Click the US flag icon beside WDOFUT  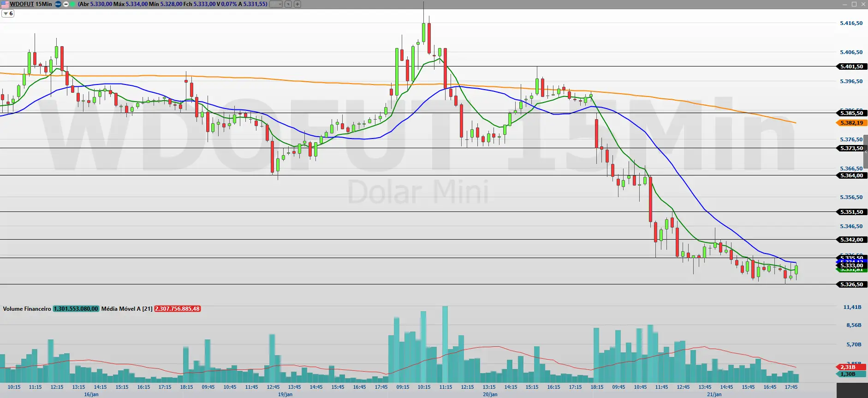[x=5, y=4]
